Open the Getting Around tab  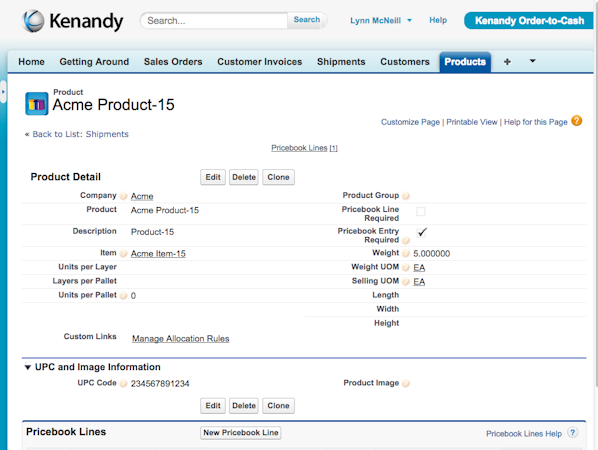(x=94, y=61)
